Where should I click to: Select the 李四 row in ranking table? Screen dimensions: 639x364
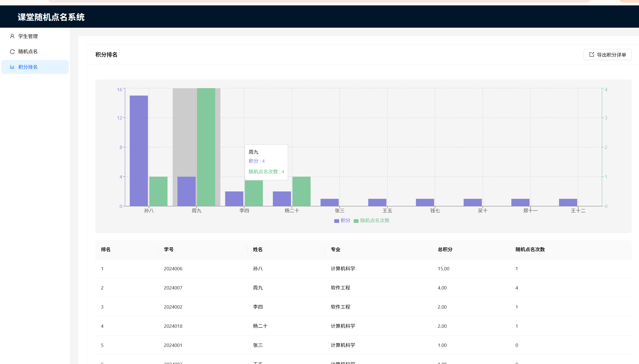pos(258,307)
